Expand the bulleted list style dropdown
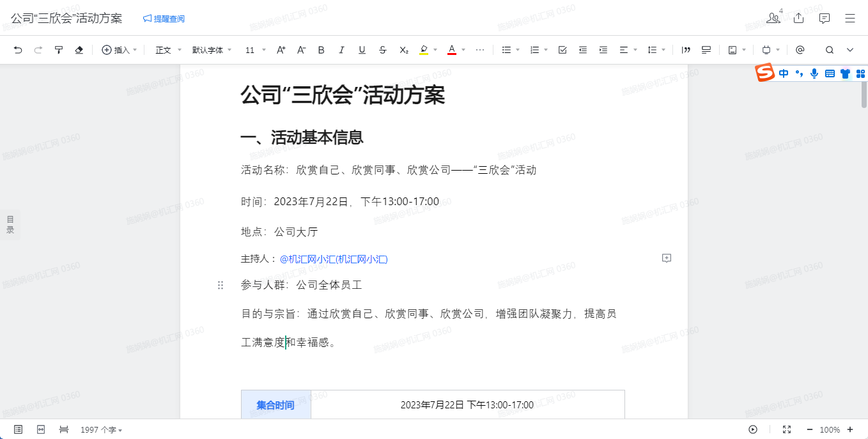The image size is (868, 439). tap(518, 50)
